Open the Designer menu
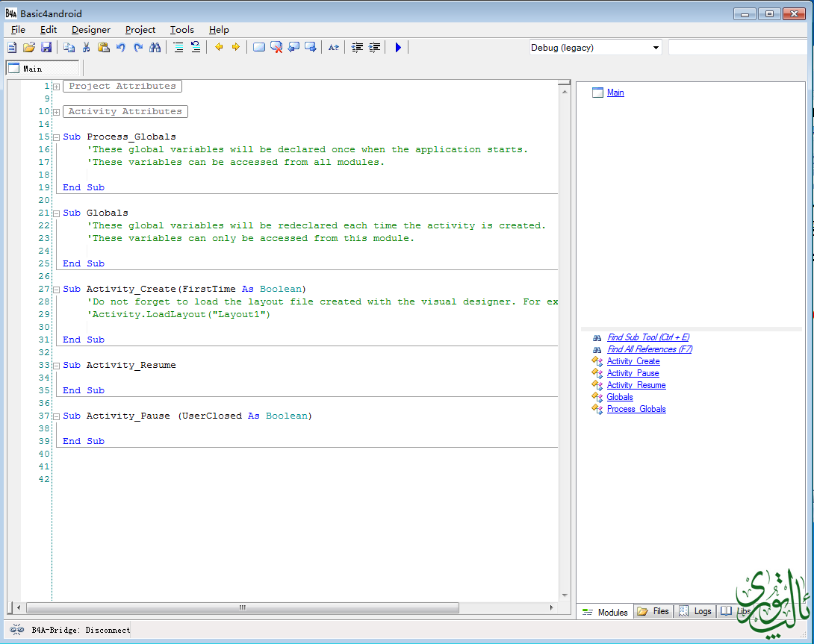The image size is (814, 644). point(91,30)
